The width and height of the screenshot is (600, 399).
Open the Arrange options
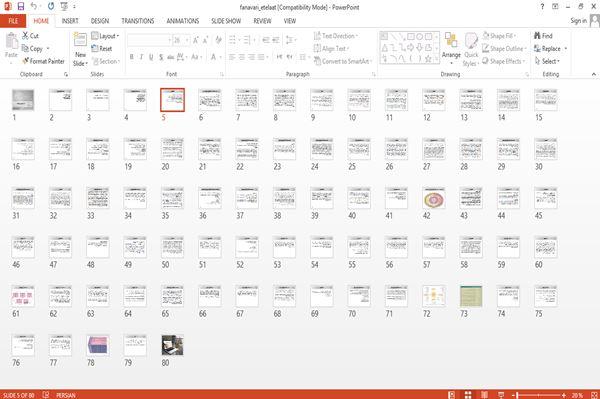pyautogui.click(x=451, y=49)
